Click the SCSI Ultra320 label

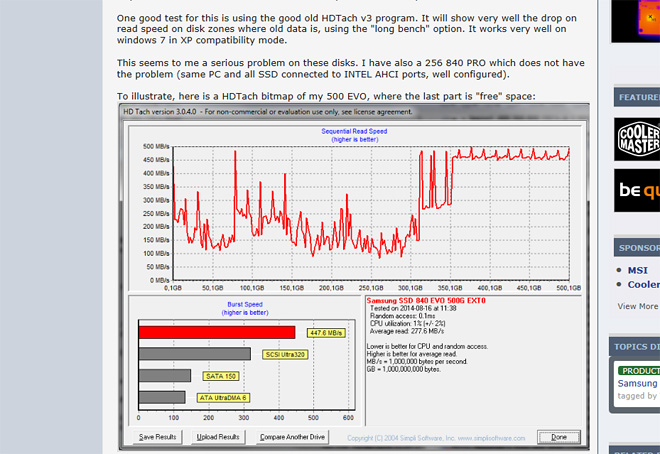(285, 354)
